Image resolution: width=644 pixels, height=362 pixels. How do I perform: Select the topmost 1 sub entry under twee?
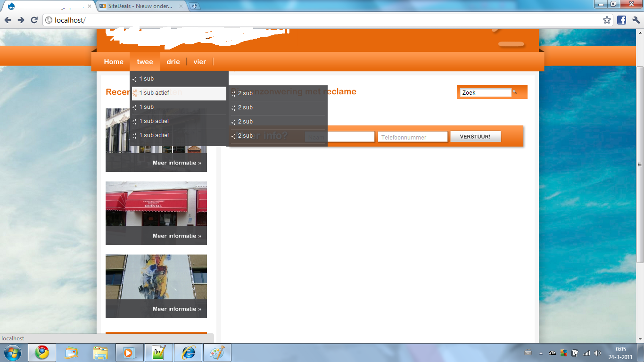[179, 79]
